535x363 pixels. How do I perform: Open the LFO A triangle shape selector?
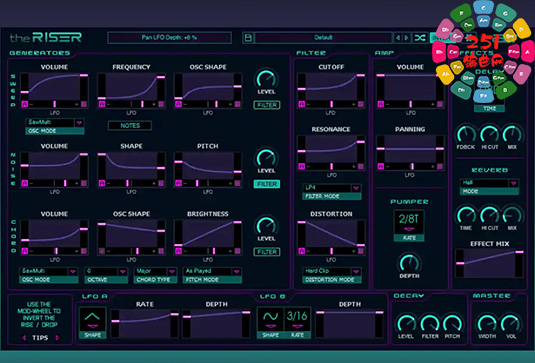(92, 322)
